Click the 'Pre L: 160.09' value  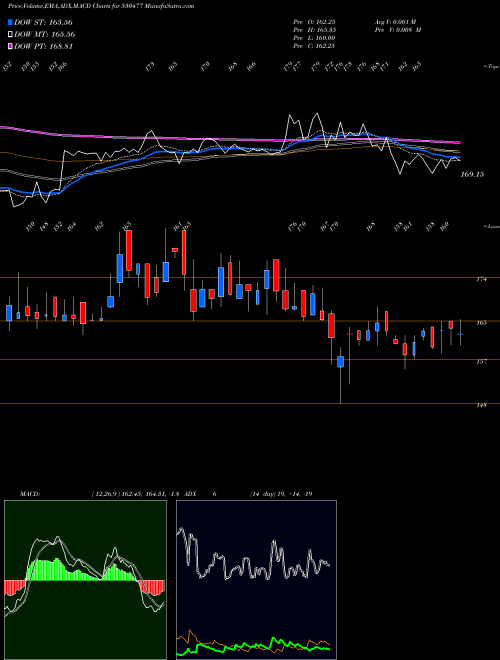(314, 38)
